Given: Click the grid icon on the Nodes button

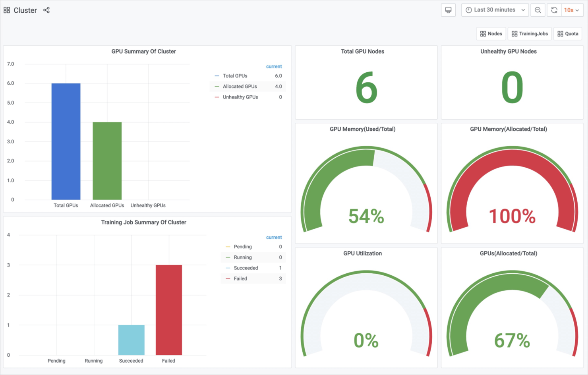Looking at the screenshot, I should 483,34.
